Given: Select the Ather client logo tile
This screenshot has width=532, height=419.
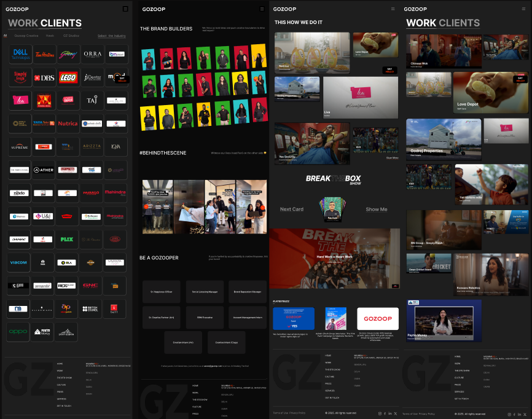Looking at the screenshot, I should point(44,170).
